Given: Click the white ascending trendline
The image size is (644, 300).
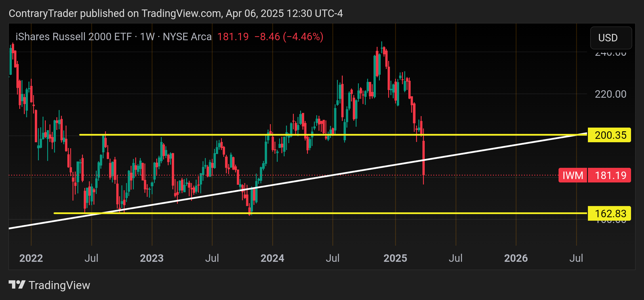Looking at the screenshot, I should [x=298, y=181].
